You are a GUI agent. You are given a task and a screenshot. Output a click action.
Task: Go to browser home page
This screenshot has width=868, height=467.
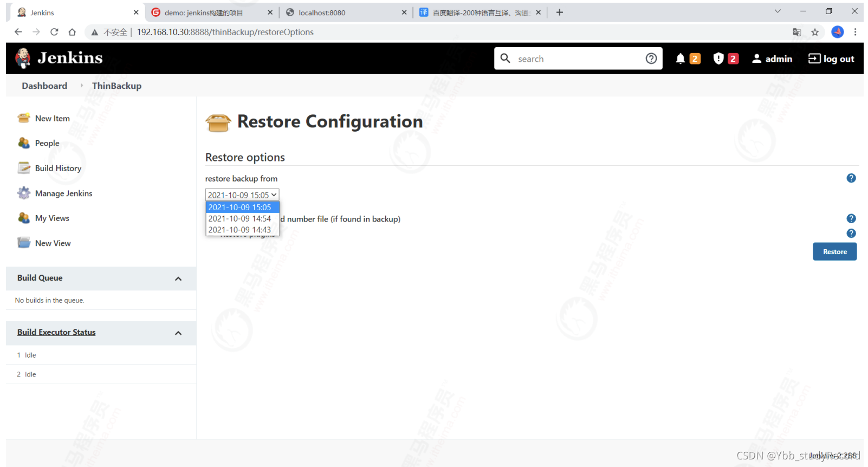point(72,32)
